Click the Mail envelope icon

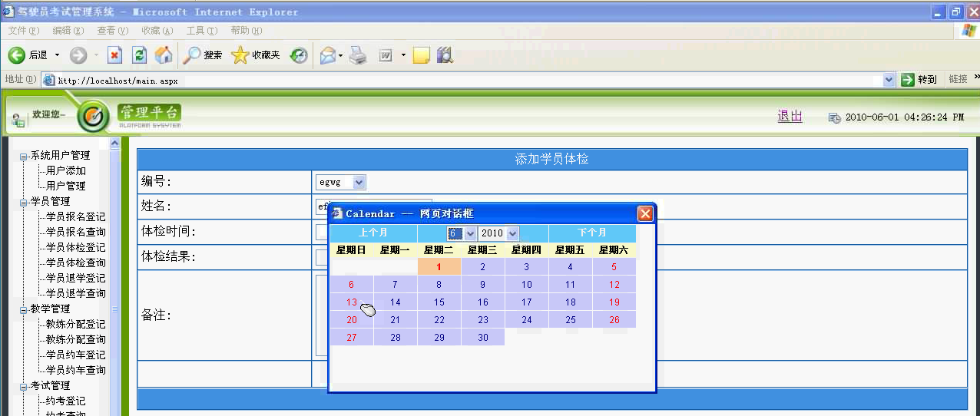point(328,55)
